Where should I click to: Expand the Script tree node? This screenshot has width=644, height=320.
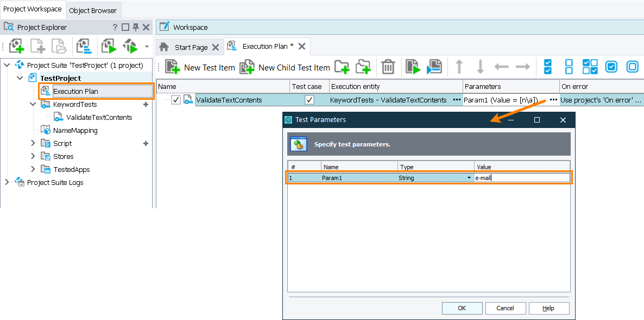pos(33,143)
